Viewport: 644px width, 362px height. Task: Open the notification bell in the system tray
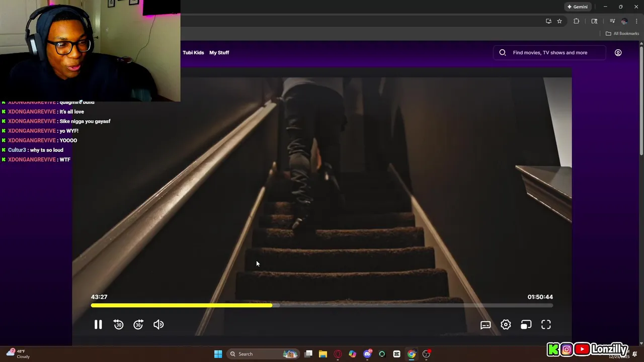pos(634,355)
